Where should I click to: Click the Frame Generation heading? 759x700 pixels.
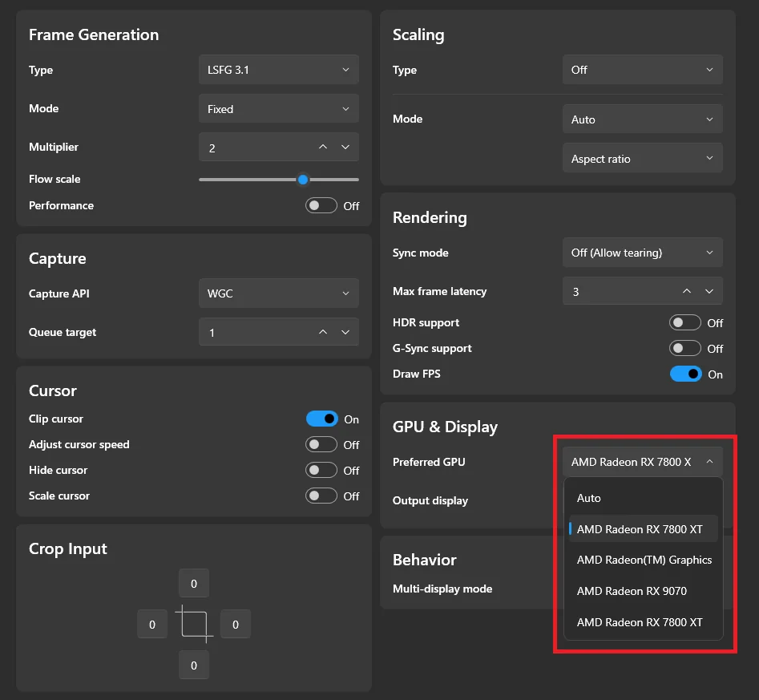[x=94, y=34]
